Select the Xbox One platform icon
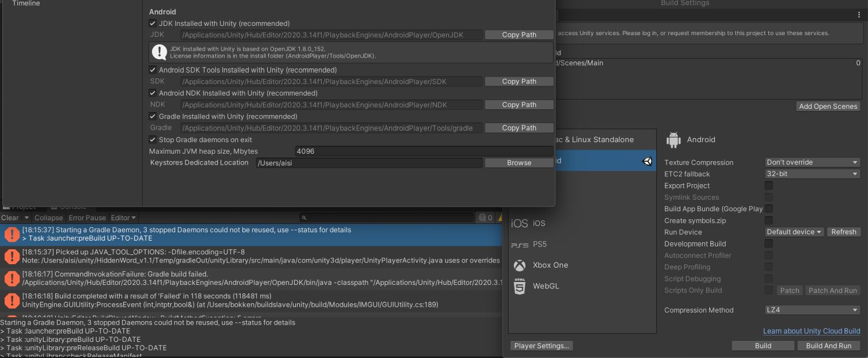The height and width of the screenshot is (358, 868). click(x=519, y=265)
